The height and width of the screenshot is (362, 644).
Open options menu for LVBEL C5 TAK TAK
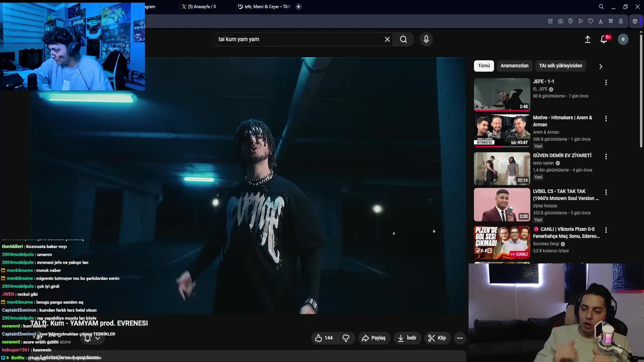click(606, 192)
